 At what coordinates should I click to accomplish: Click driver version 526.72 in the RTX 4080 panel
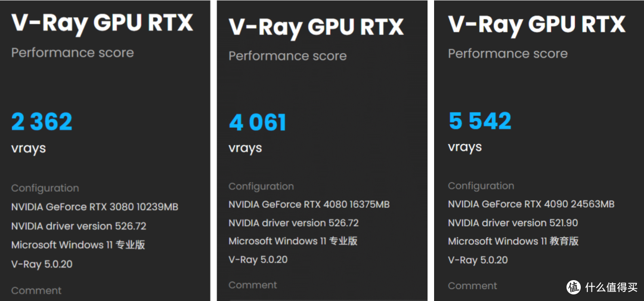[293, 223]
